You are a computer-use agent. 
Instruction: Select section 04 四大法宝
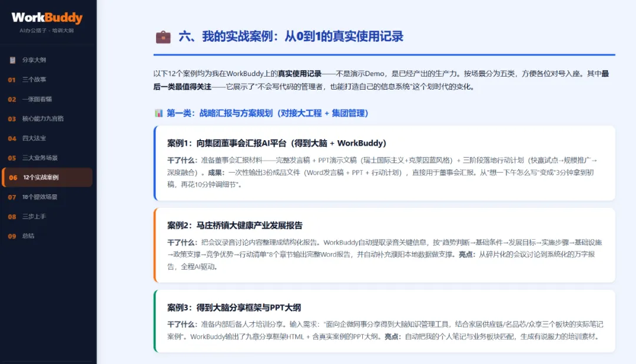coord(48,138)
